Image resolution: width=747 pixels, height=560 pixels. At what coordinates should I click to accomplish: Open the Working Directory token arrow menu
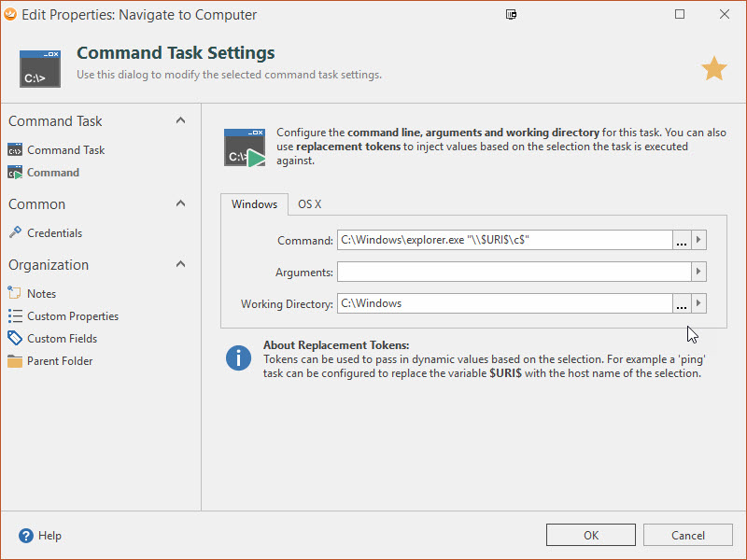click(698, 303)
